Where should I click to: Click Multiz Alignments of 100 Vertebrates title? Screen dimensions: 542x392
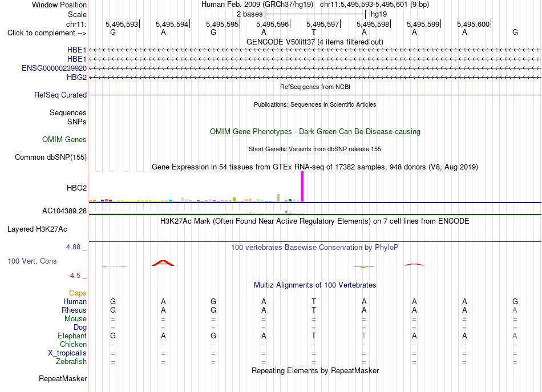(x=315, y=285)
